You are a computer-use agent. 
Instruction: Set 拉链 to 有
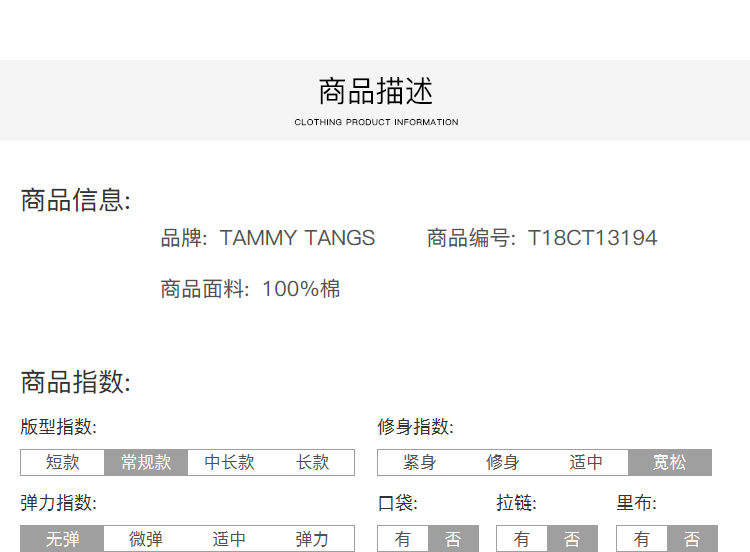point(522,539)
